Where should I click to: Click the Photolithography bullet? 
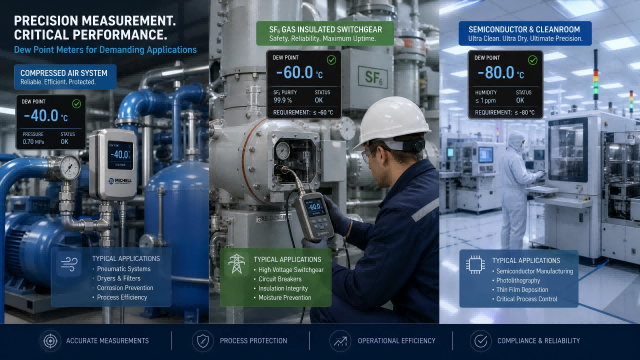point(516,281)
